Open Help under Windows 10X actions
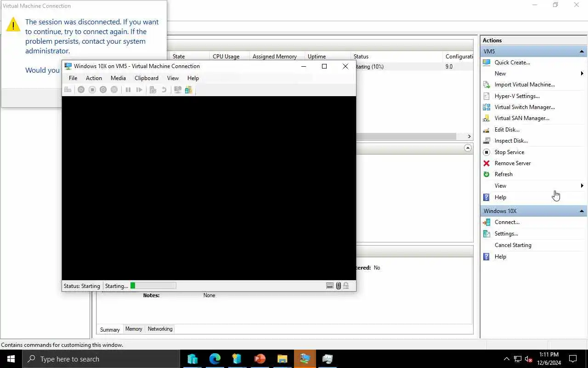Image resolution: width=588 pixels, height=368 pixels. point(500,257)
